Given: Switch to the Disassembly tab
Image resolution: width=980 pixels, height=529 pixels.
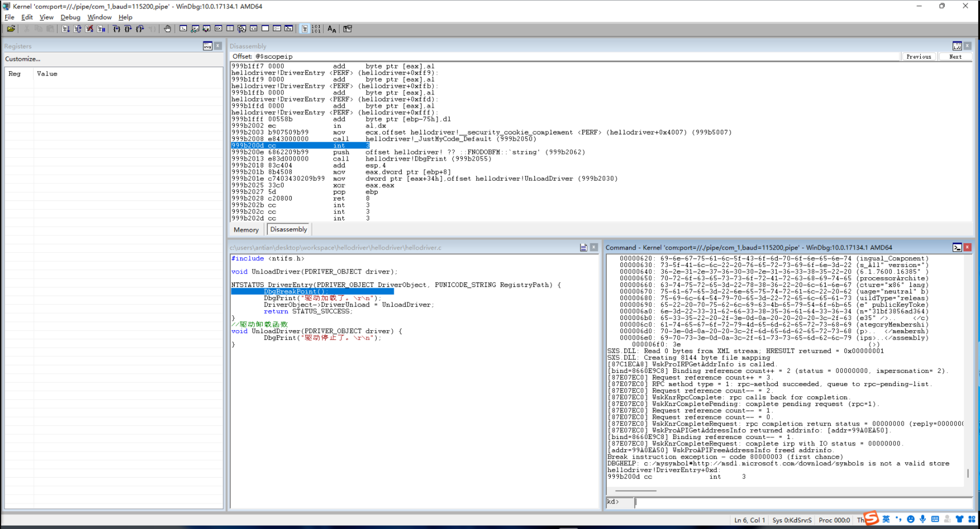Looking at the screenshot, I should tap(288, 229).
